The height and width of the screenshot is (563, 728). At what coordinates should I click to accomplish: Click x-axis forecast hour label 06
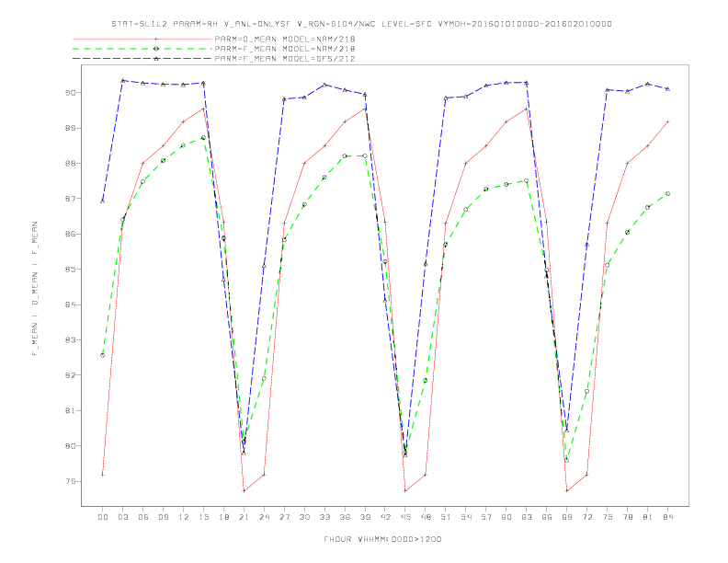(x=143, y=517)
